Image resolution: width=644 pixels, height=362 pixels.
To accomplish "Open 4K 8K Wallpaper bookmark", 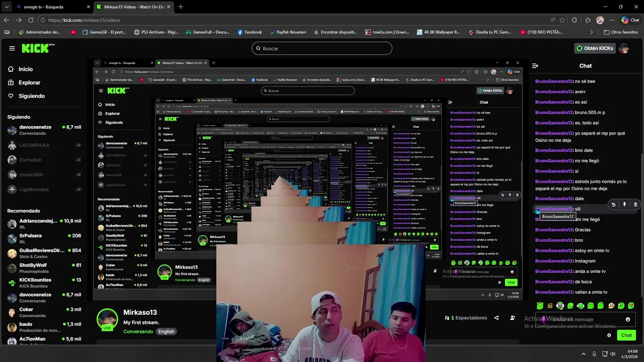I will click(x=438, y=32).
